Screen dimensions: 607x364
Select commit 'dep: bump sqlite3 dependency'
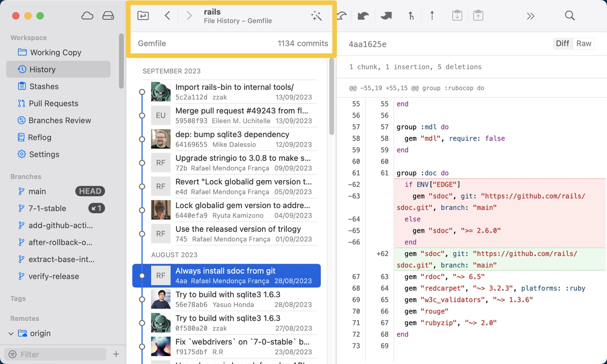tap(232, 139)
